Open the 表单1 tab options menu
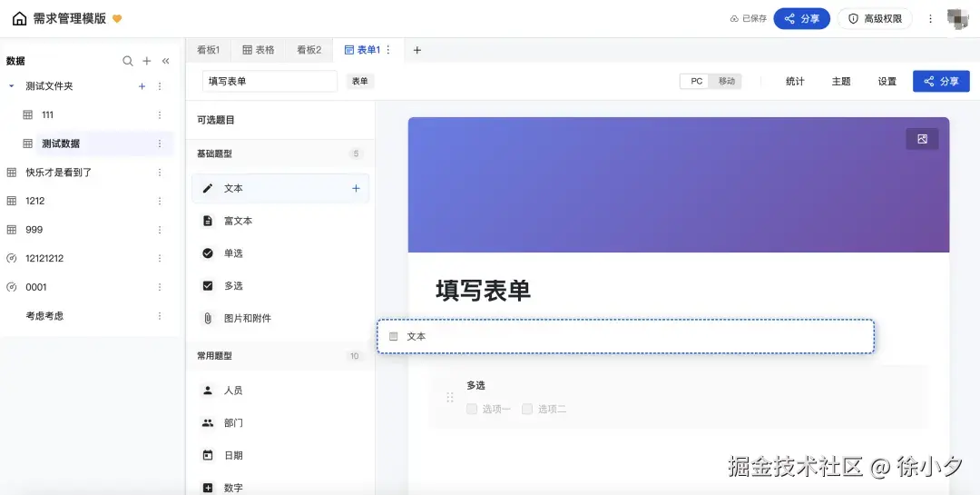The height and width of the screenshot is (495, 980). (x=388, y=50)
